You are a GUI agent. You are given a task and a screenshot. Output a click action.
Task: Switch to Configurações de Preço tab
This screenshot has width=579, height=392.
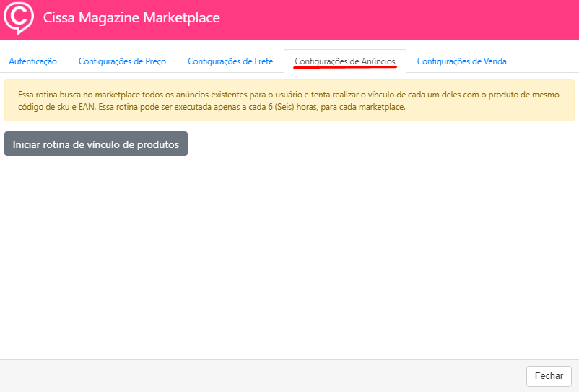tap(122, 61)
